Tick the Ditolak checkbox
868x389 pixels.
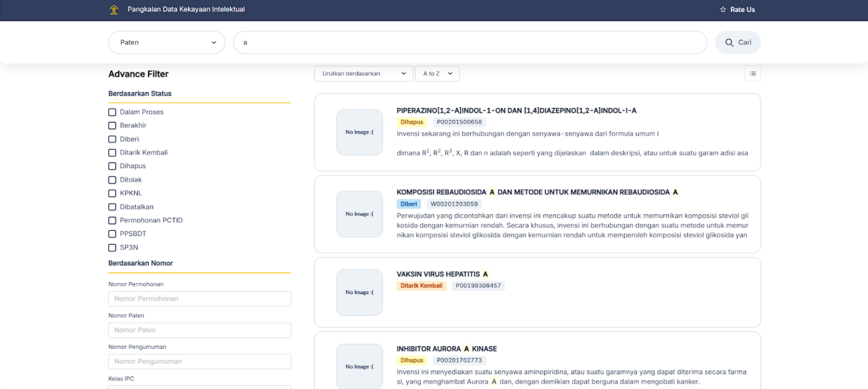(112, 180)
